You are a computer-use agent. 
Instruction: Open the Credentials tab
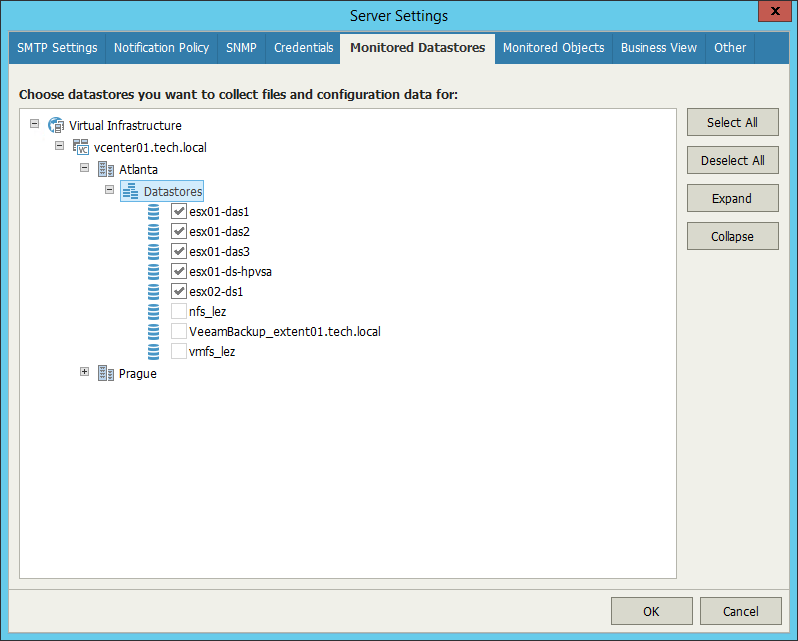coord(303,48)
